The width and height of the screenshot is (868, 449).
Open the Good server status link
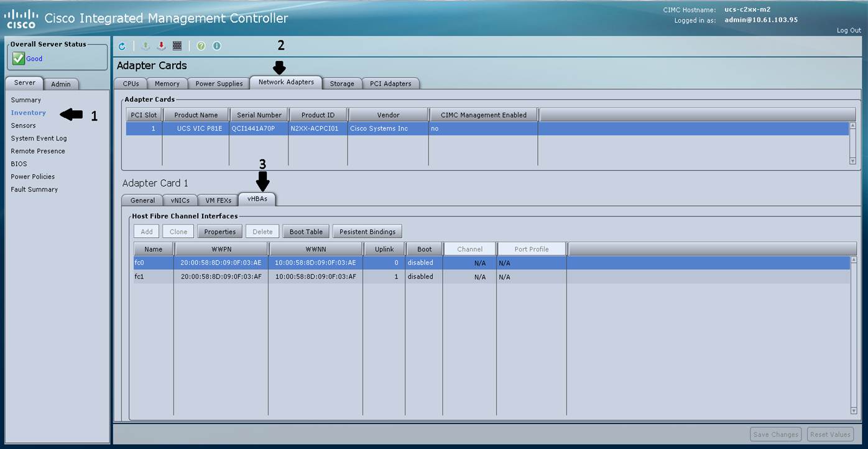point(34,58)
